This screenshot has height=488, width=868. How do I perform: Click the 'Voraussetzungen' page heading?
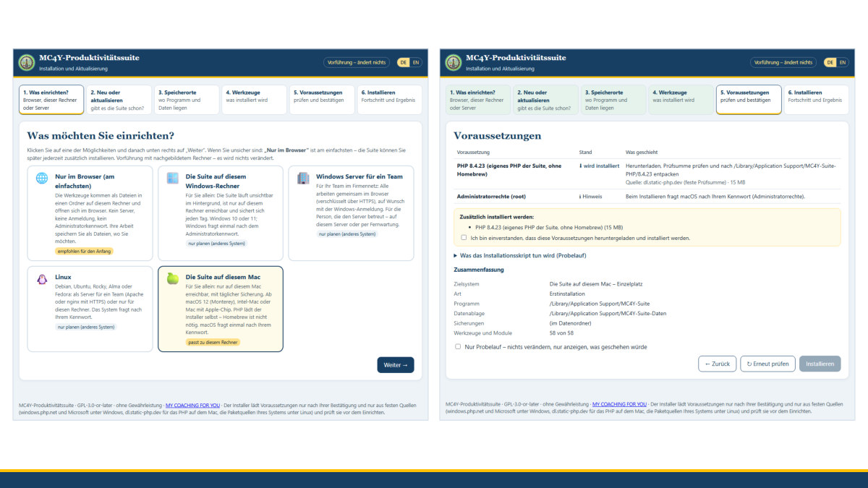tap(497, 136)
